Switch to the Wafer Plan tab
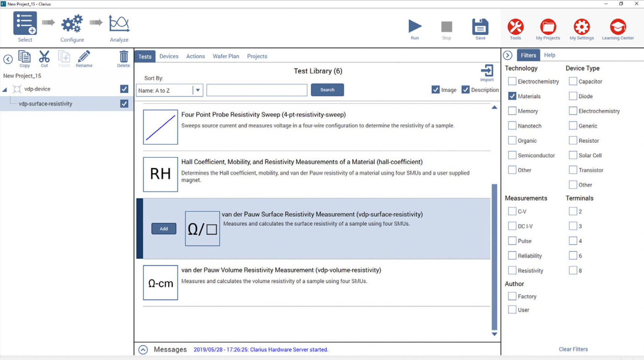The image size is (644, 360). [x=225, y=56]
